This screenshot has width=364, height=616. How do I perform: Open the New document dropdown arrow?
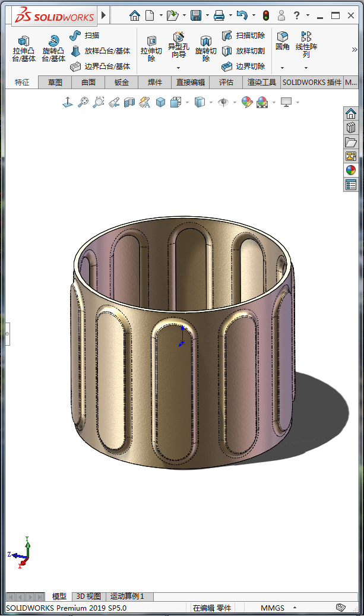click(x=161, y=15)
